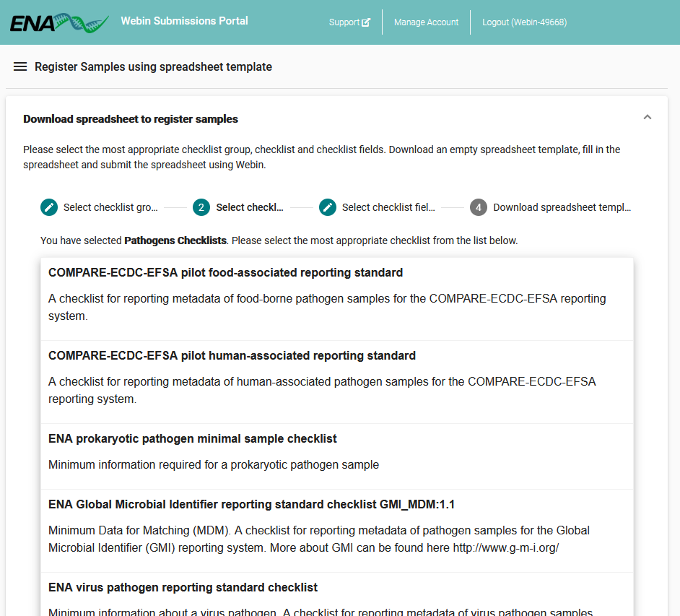
Task: Go to Select checklist fields step label
Action: (388, 207)
